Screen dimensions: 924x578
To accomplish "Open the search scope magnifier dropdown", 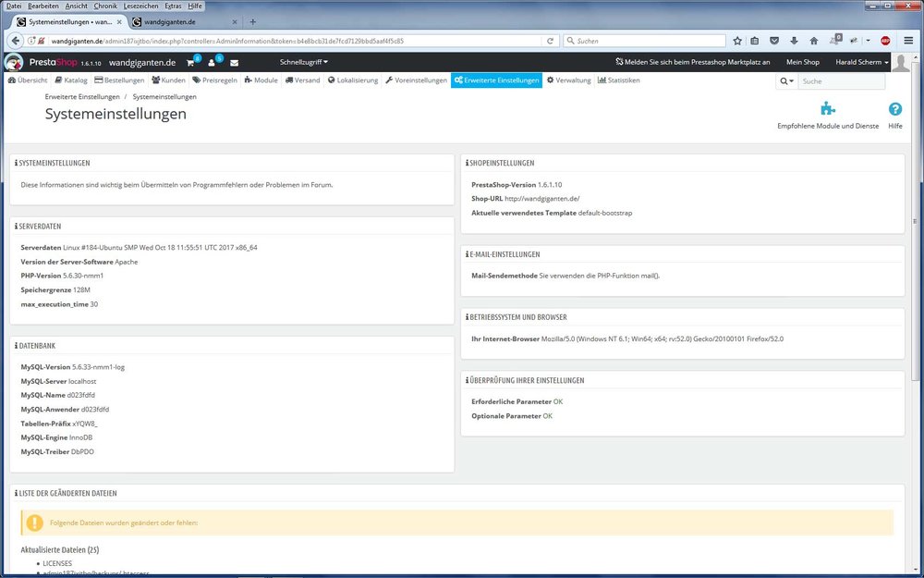I will (786, 80).
